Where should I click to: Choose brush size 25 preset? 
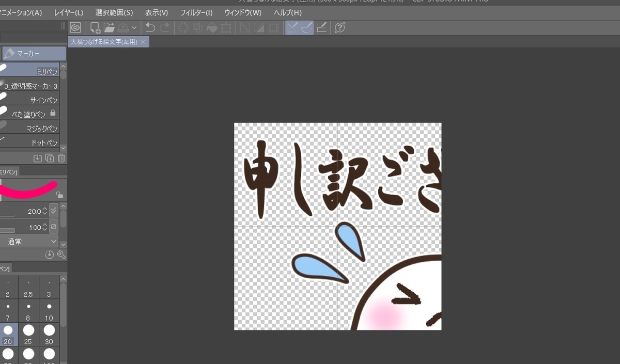28,335
